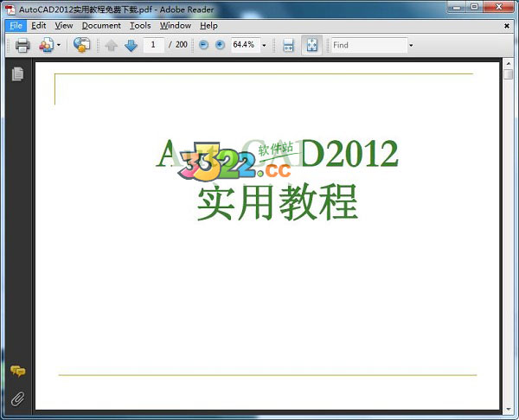Zoom out with the minus icon
The height and width of the screenshot is (420, 519).
(x=204, y=45)
